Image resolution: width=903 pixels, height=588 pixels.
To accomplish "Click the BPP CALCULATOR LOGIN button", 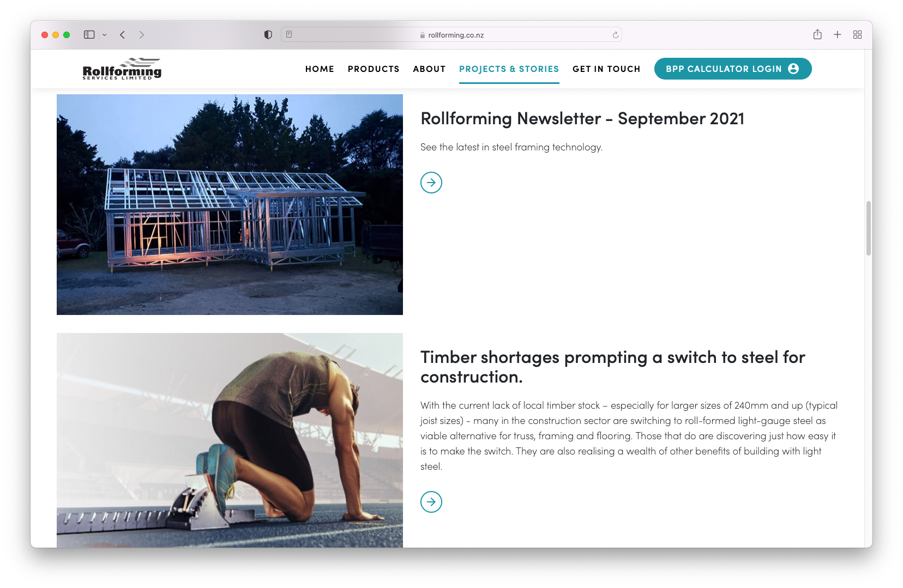I will [x=733, y=69].
